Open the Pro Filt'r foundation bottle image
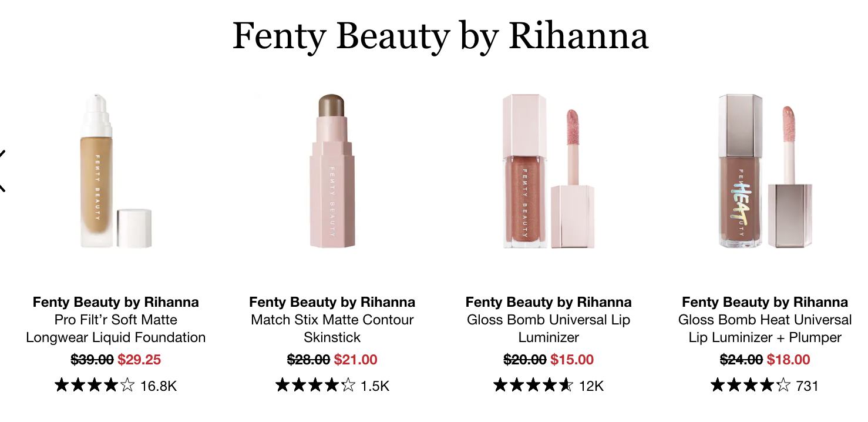Viewport: 868px width, 422px height. pyautogui.click(x=116, y=171)
